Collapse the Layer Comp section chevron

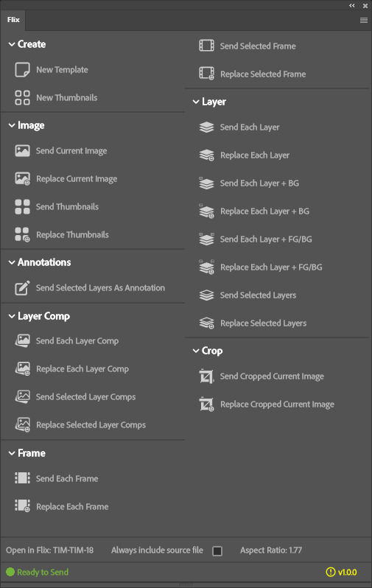click(x=12, y=317)
